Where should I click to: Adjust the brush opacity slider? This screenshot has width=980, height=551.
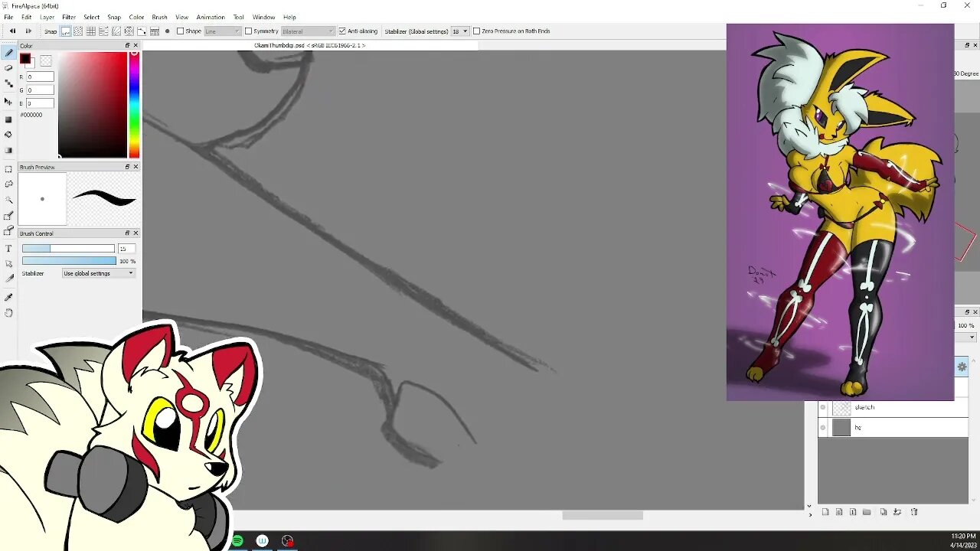(69, 261)
